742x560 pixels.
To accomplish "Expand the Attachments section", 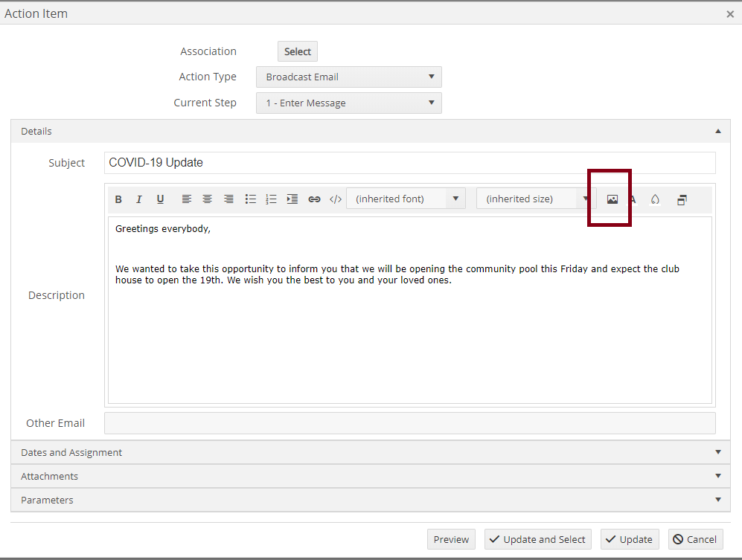I will point(371,476).
